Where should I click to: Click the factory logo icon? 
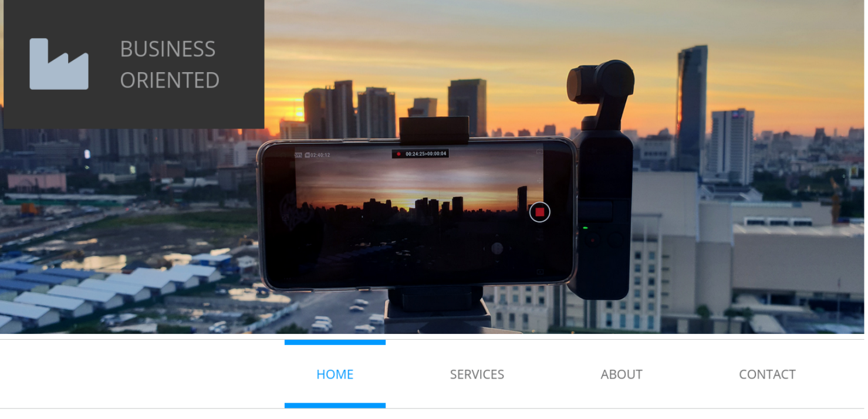59,64
